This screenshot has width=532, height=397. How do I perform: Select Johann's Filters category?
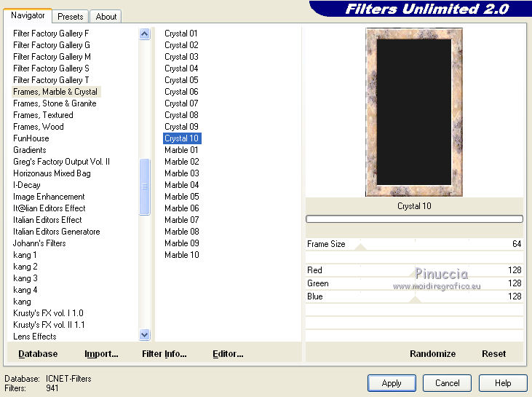tap(39, 243)
